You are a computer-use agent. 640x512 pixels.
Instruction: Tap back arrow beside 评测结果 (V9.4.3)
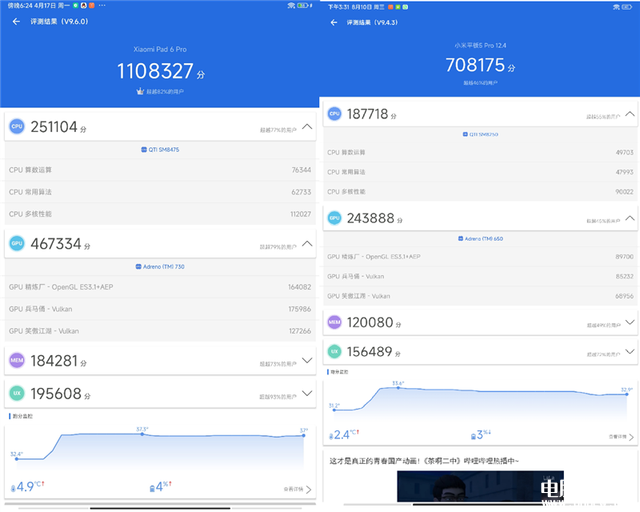pos(334,22)
